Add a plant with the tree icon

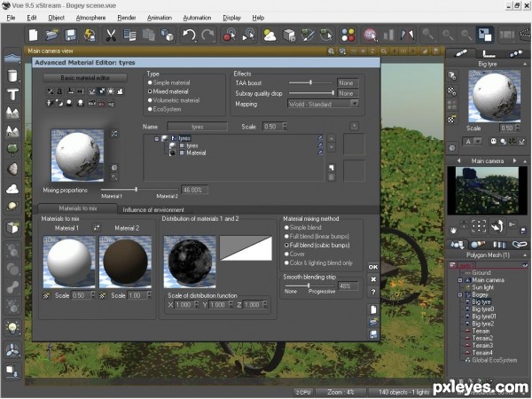pos(12,149)
